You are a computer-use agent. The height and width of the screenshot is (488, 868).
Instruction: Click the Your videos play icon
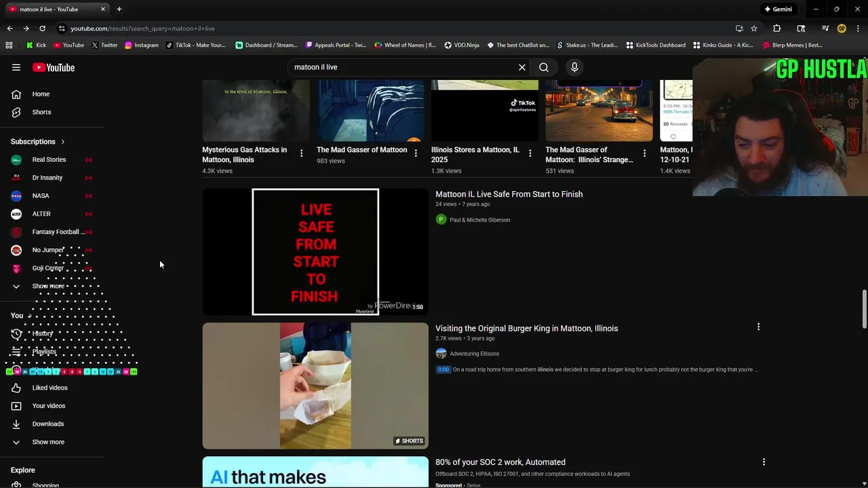pyautogui.click(x=16, y=406)
